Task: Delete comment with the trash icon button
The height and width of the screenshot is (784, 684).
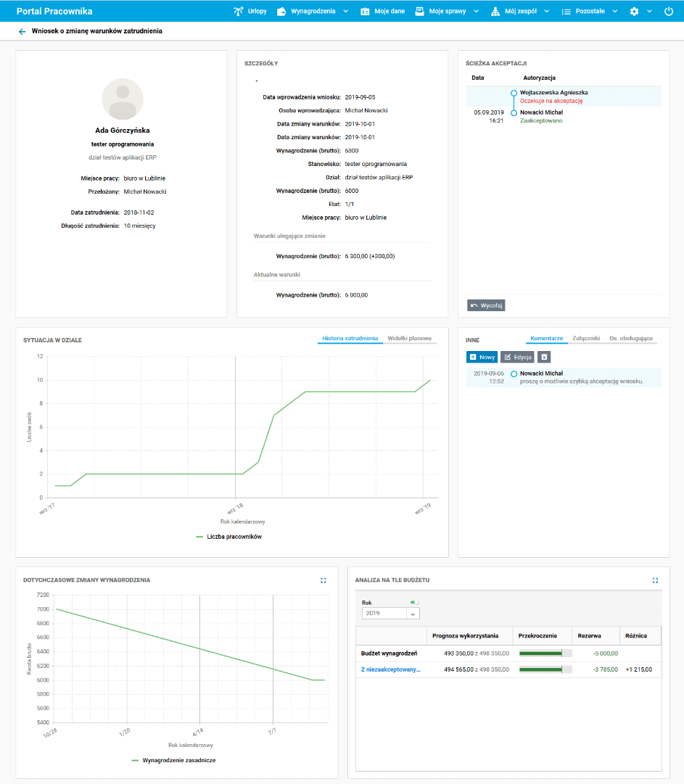Action: tap(544, 357)
